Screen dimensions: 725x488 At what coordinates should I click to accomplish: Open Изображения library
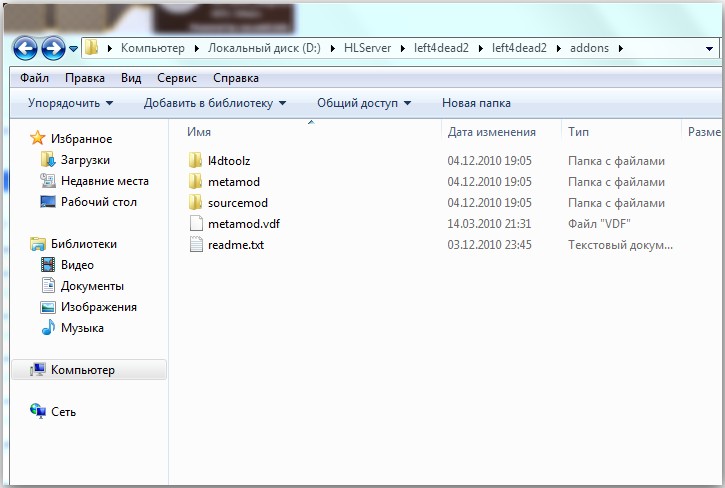pyautogui.click(x=98, y=307)
